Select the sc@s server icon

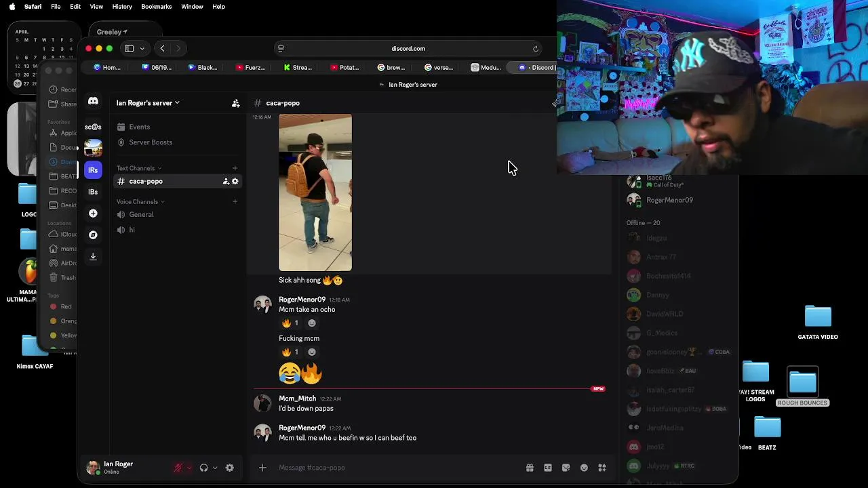pyautogui.click(x=93, y=127)
